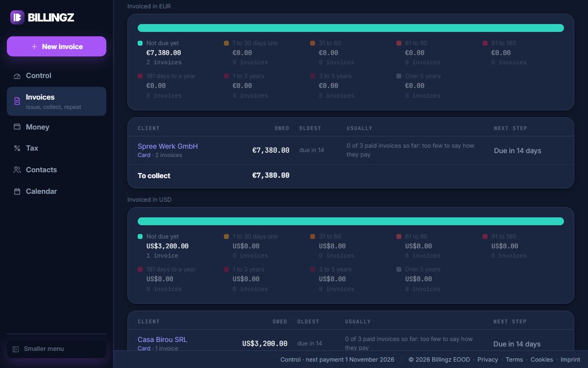588x368 pixels.
Task: Open client Casa Birou SRL
Action: point(162,340)
